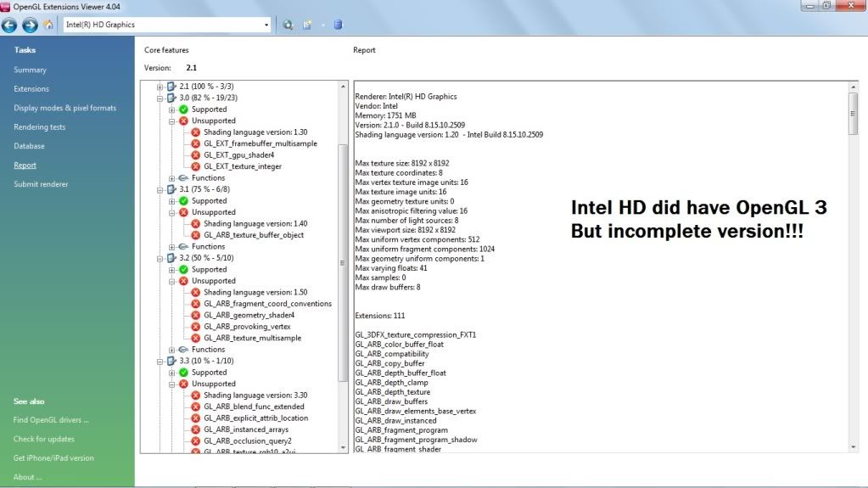Image resolution: width=868 pixels, height=488 pixels.
Task: Select GL_ARB_occlusion_query2 tree row
Action: pyautogui.click(x=248, y=441)
